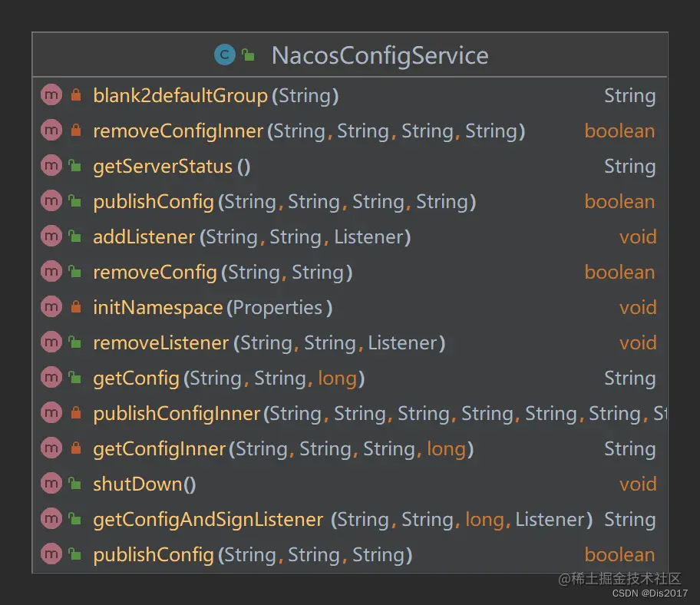Select getServerStatus() method name
Screen dimensions: 700x605
coord(171,166)
